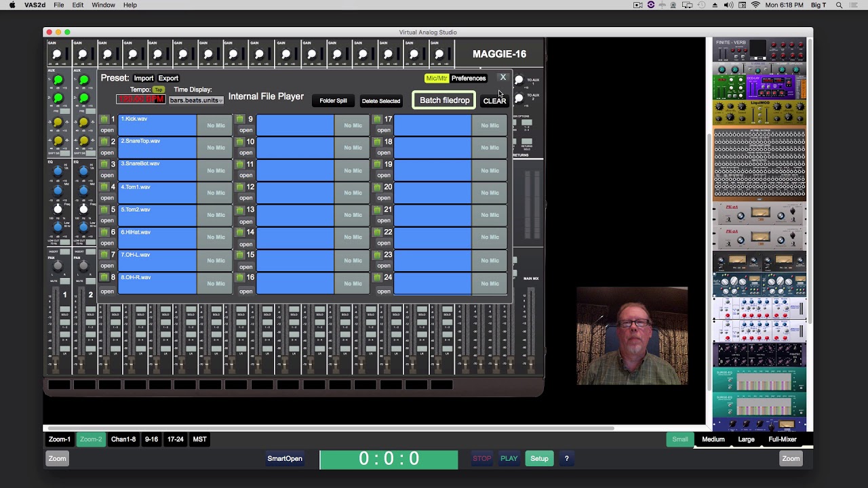Click the PLAY transport button
This screenshot has height=488, width=868.
pos(509,459)
